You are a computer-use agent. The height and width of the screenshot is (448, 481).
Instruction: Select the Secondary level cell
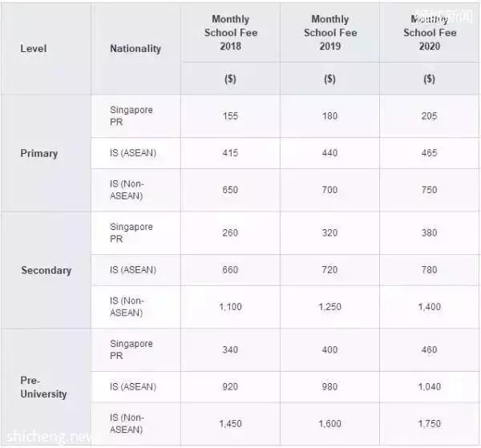coord(46,270)
